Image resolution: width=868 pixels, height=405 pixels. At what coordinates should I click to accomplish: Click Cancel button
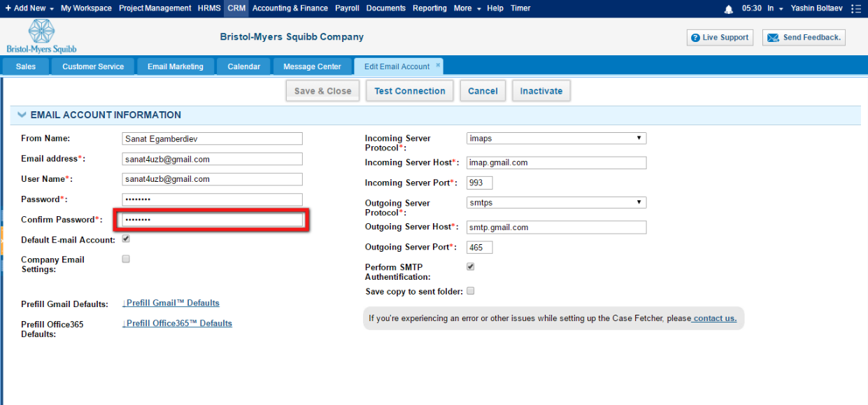tap(483, 91)
